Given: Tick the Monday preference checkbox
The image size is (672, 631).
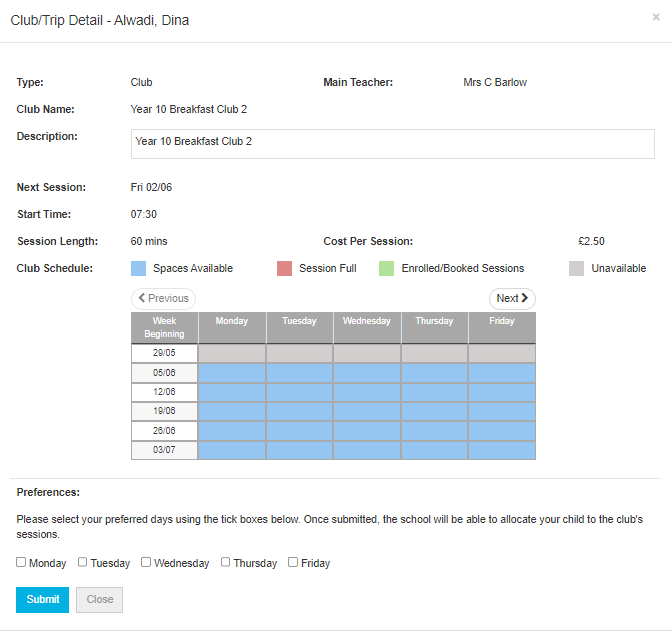Looking at the screenshot, I should tap(21, 562).
